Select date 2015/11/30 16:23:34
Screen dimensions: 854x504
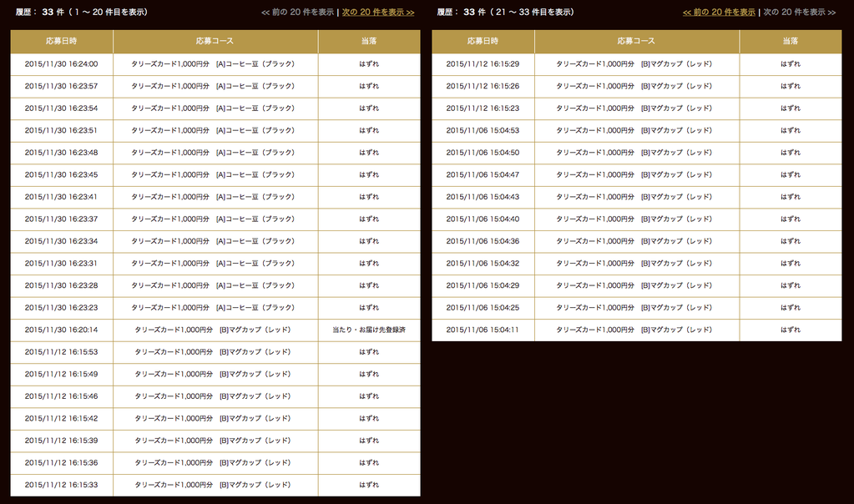[x=62, y=241]
